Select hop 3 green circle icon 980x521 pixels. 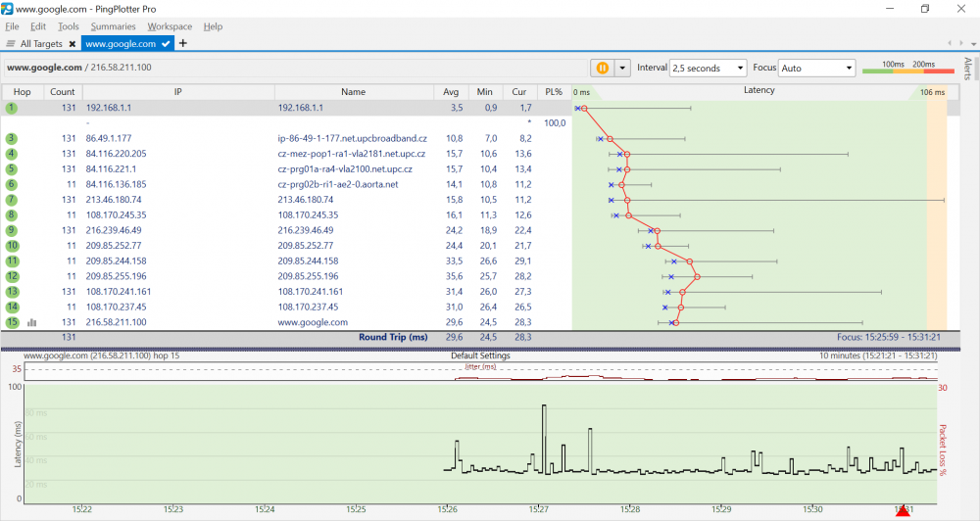(11, 138)
